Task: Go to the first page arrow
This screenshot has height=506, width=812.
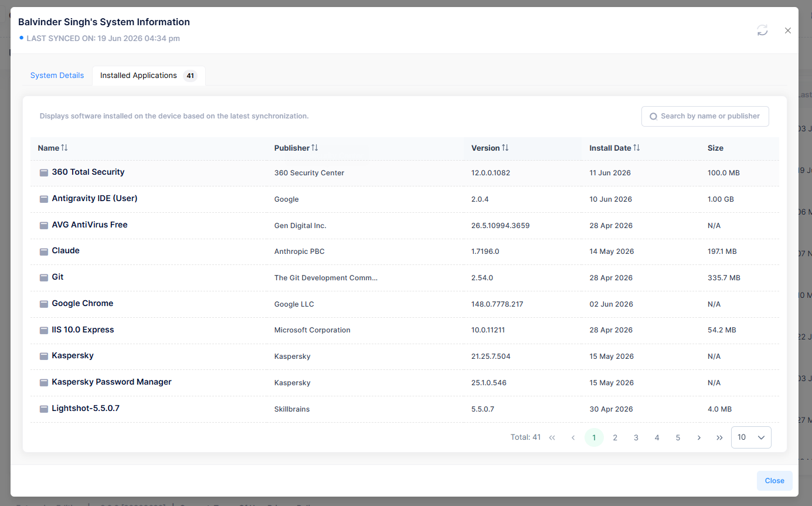Action: coord(552,437)
